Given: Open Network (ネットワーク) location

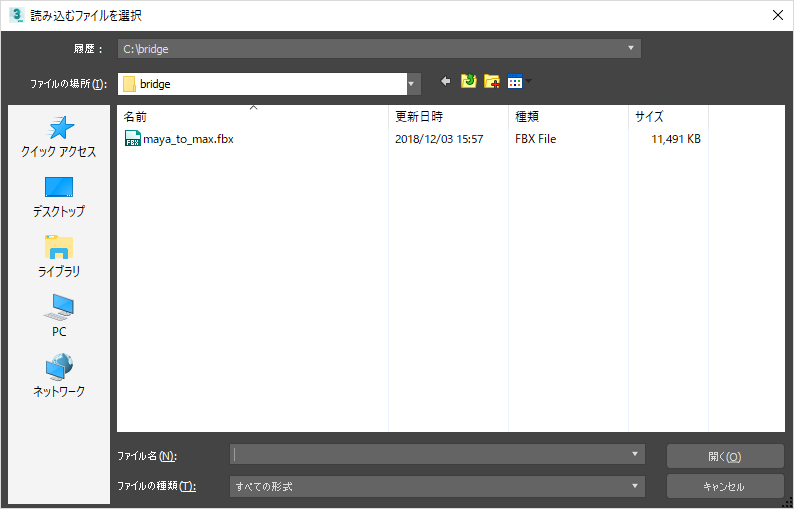Looking at the screenshot, I should [x=59, y=376].
